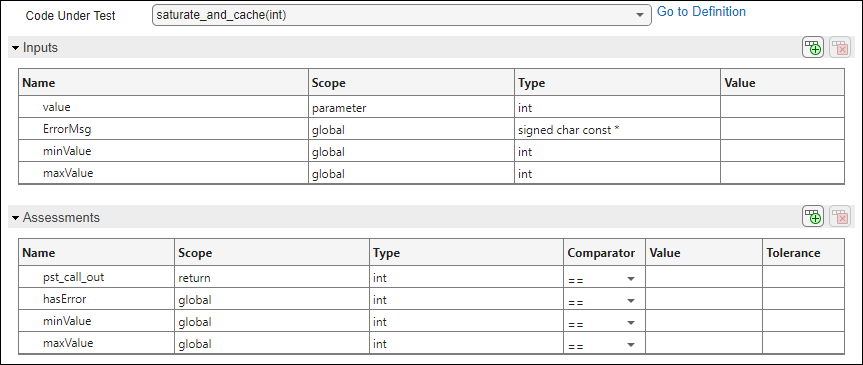The height and width of the screenshot is (365, 863).
Task: Select the hasError row name
Action: [63, 299]
